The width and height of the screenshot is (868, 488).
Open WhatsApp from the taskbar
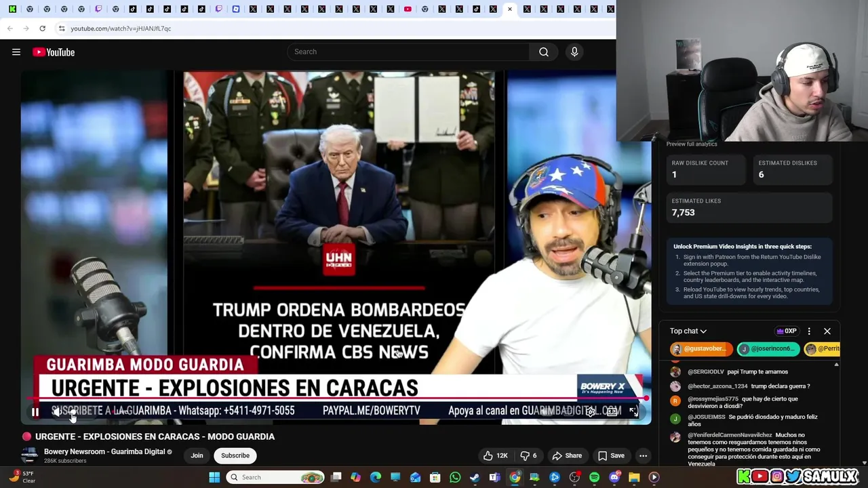(455, 477)
